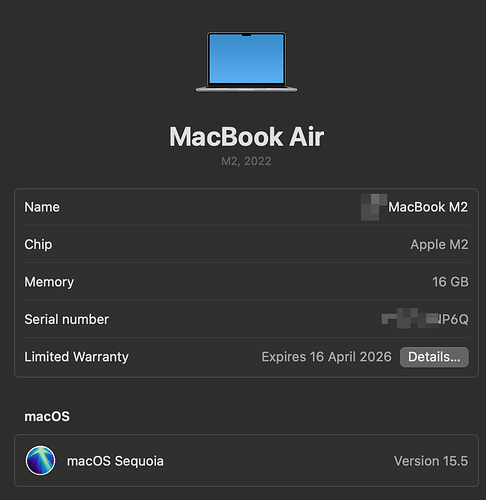Click the Limited Warranty label
The height and width of the screenshot is (500, 486).
77,357
